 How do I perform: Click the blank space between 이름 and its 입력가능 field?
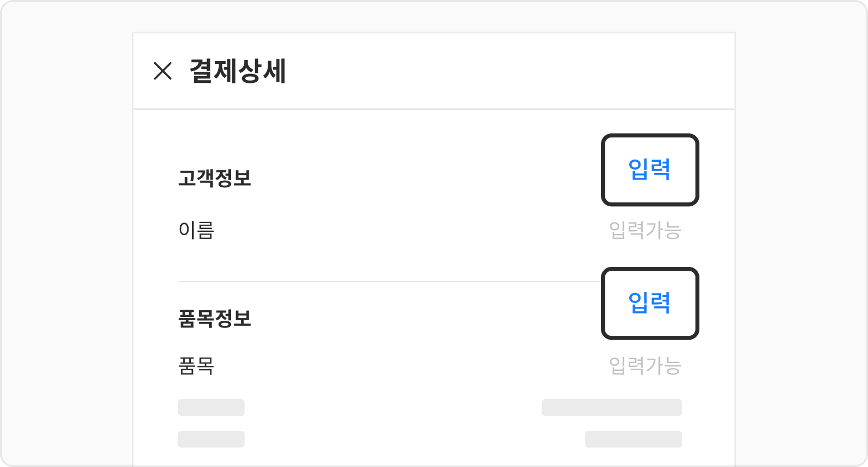point(412,230)
